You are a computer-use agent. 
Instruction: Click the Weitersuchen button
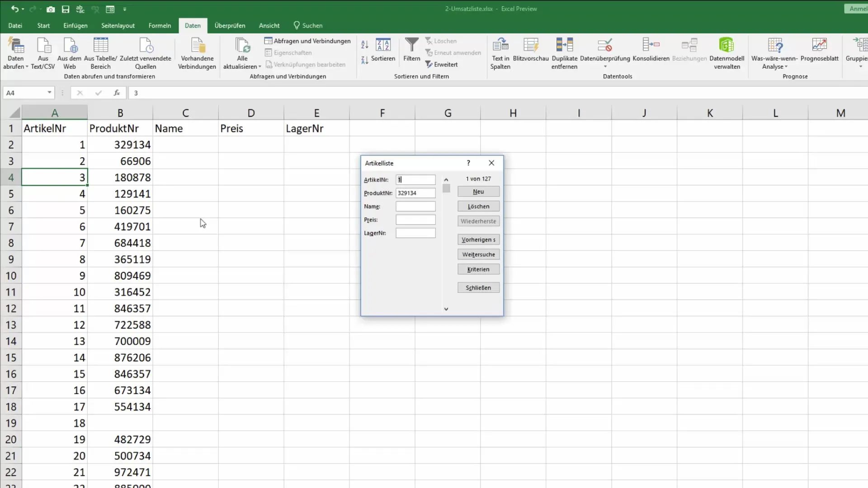(x=478, y=254)
